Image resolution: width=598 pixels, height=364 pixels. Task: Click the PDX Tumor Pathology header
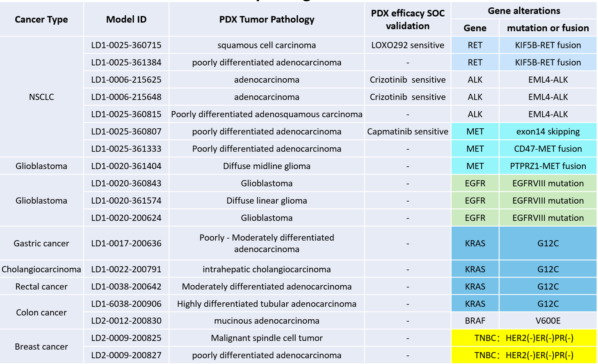(x=266, y=19)
